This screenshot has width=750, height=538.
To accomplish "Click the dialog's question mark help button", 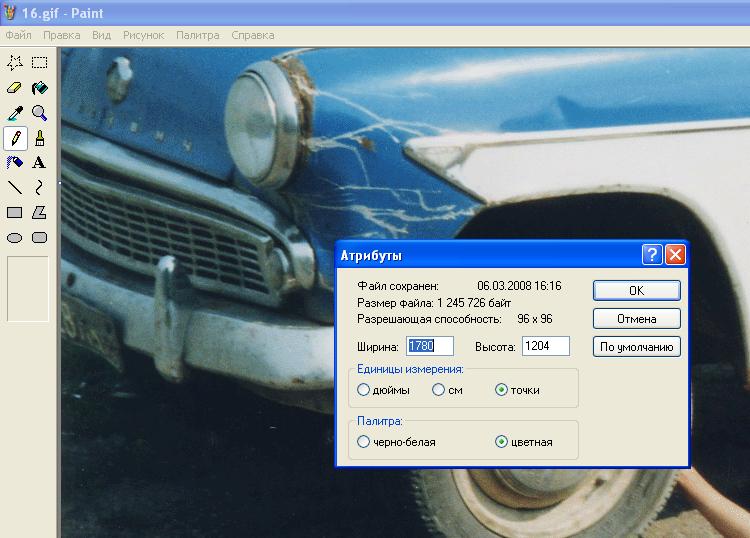I will click(652, 254).
